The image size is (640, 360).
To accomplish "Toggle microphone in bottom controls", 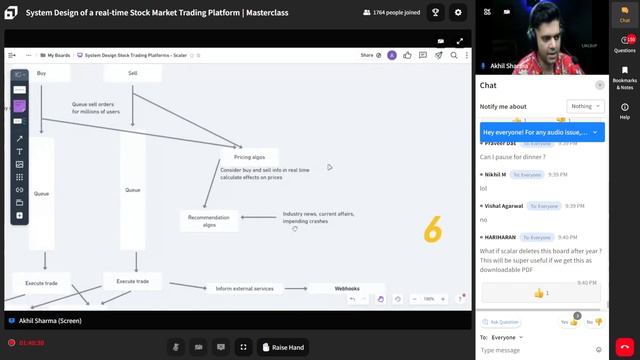I will [176, 347].
